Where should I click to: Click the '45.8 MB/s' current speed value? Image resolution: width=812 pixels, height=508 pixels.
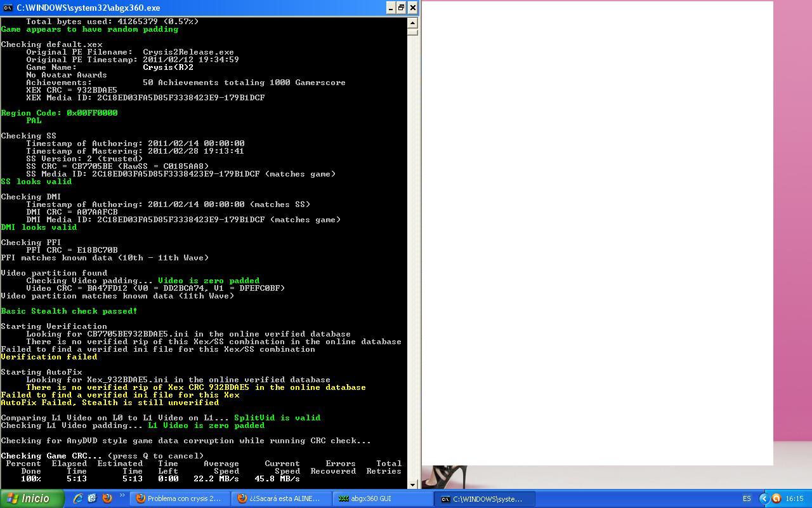277,479
